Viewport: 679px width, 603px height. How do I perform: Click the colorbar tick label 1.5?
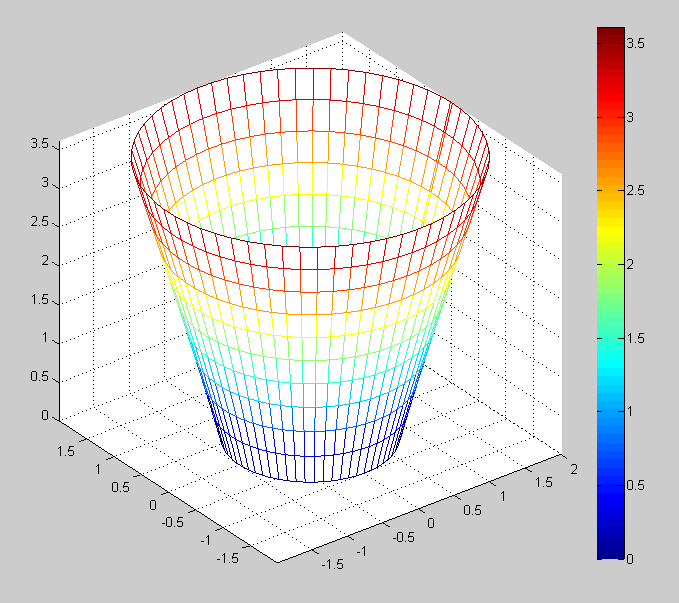point(635,338)
